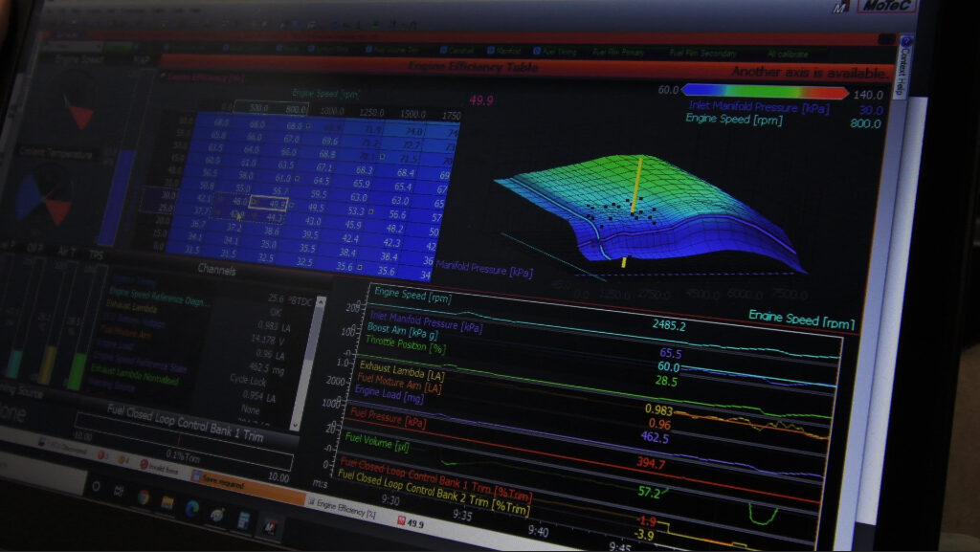Screen dimensions: 980x552
Task: Select the table cell with value 56.6
Action: coord(397,214)
